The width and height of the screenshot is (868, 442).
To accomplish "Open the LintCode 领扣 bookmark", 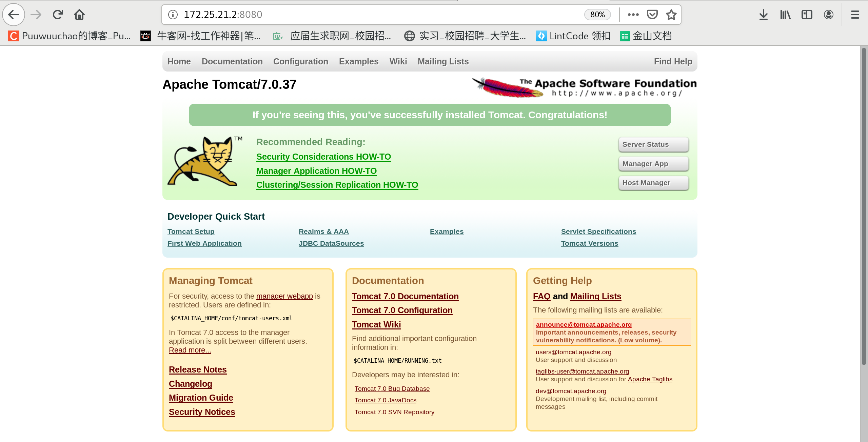I will [x=573, y=36].
